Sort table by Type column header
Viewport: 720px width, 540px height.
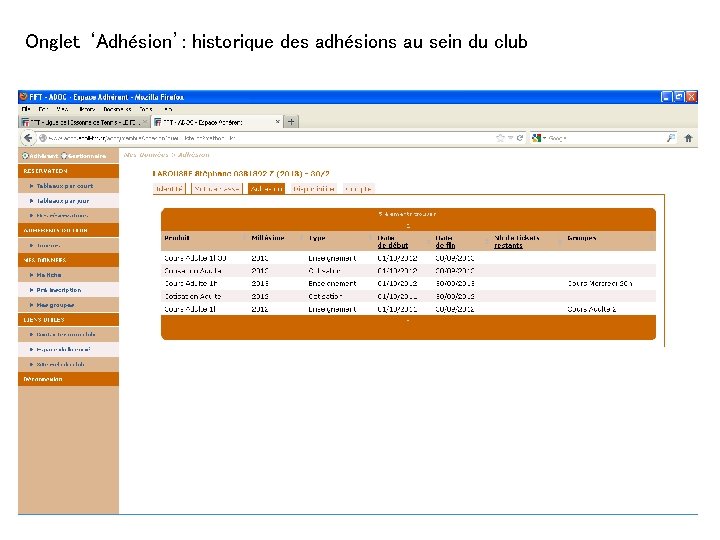[x=317, y=238]
